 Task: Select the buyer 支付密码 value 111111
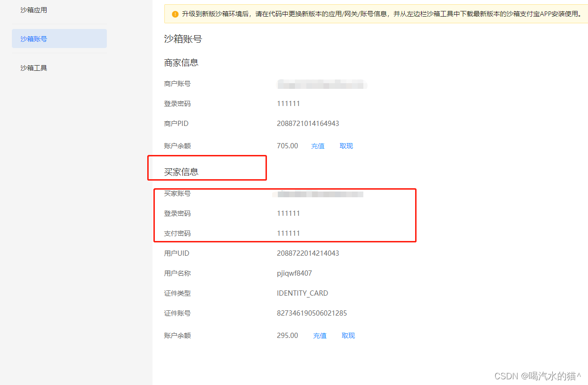[x=288, y=233]
